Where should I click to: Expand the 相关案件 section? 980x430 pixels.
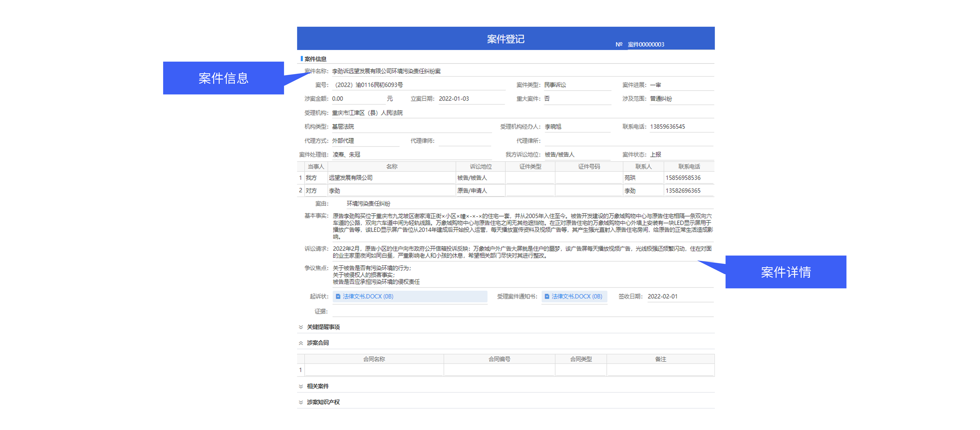tap(301, 386)
